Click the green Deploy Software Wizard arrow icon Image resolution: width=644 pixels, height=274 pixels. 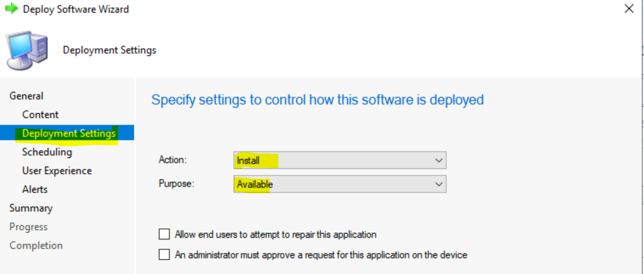11,8
